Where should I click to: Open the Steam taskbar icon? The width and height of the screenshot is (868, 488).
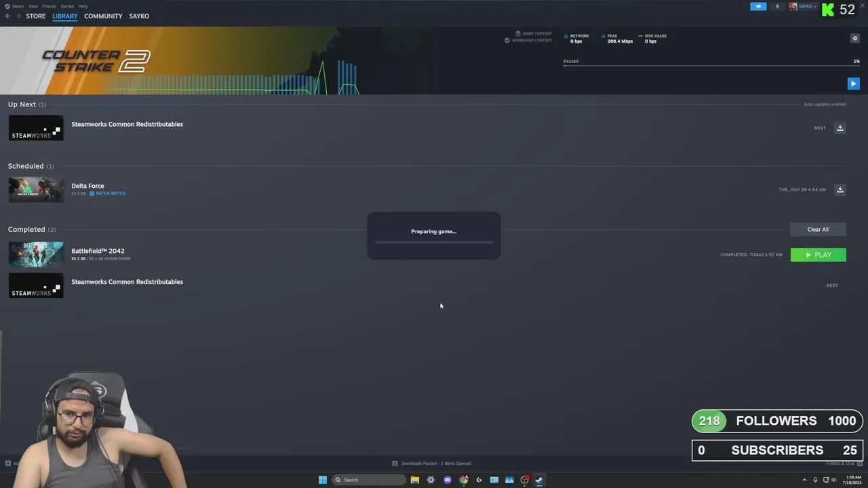pyautogui.click(x=538, y=480)
